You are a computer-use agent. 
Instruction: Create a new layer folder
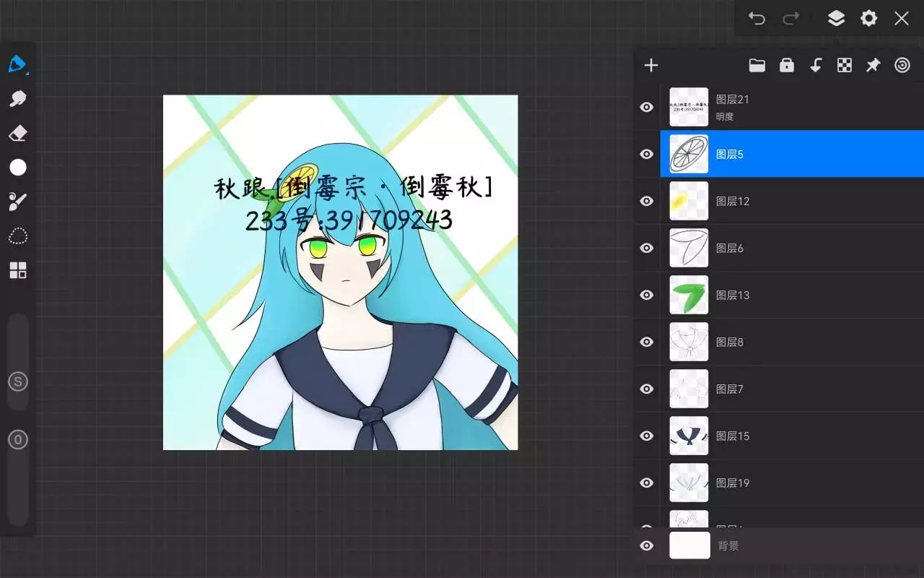coord(757,66)
